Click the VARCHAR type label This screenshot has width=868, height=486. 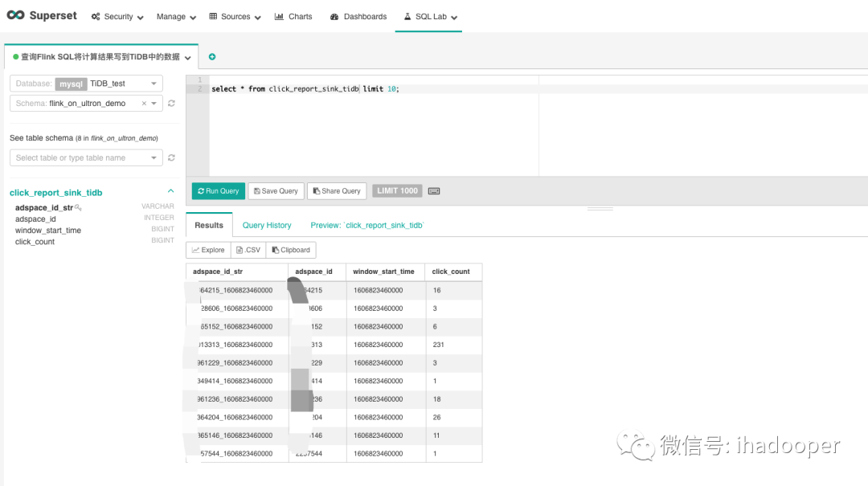tap(158, 206)
